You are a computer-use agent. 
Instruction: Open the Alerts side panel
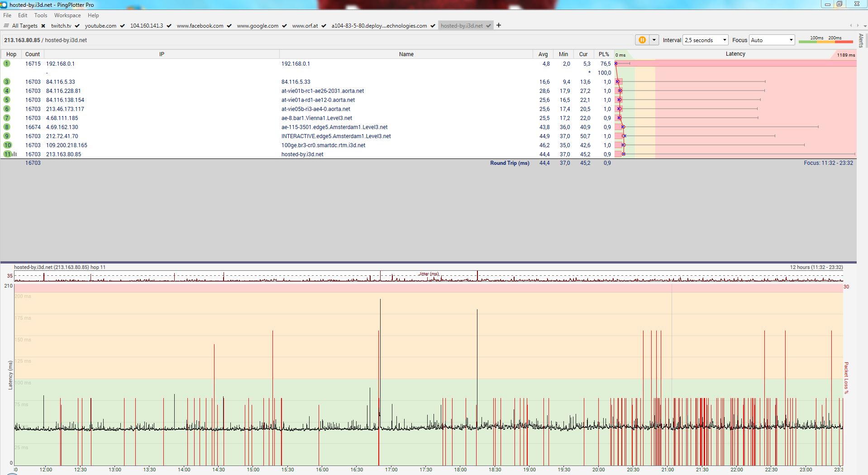coord(861,40)
